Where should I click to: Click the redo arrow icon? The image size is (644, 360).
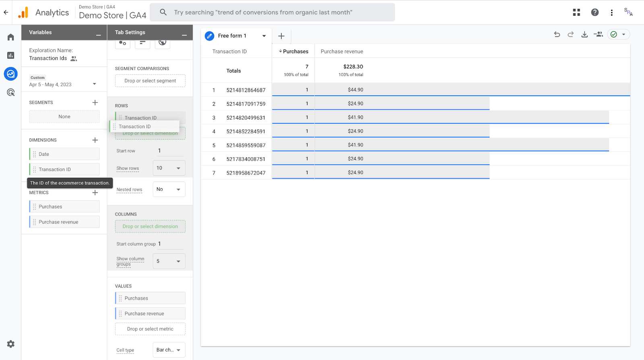(571, 35)
